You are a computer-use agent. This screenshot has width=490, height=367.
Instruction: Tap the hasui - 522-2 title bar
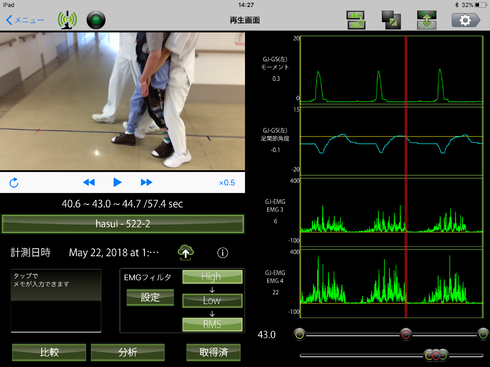click(x=123, y=224)
